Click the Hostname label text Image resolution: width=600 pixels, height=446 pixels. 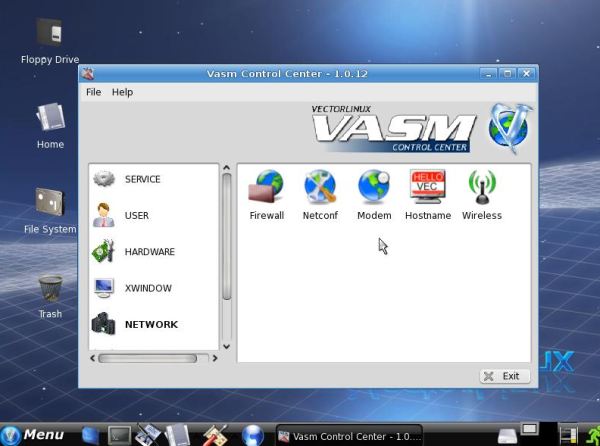(428, 215)
